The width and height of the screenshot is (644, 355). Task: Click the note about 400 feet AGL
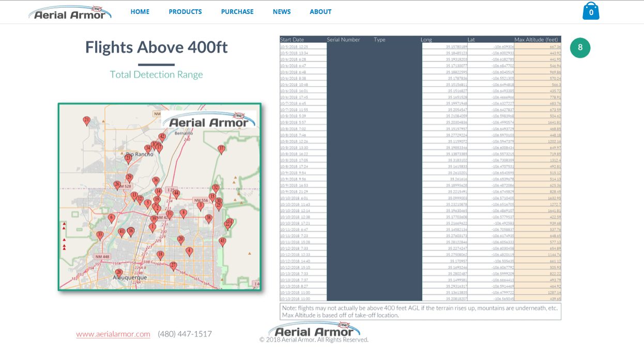point(420,312)
